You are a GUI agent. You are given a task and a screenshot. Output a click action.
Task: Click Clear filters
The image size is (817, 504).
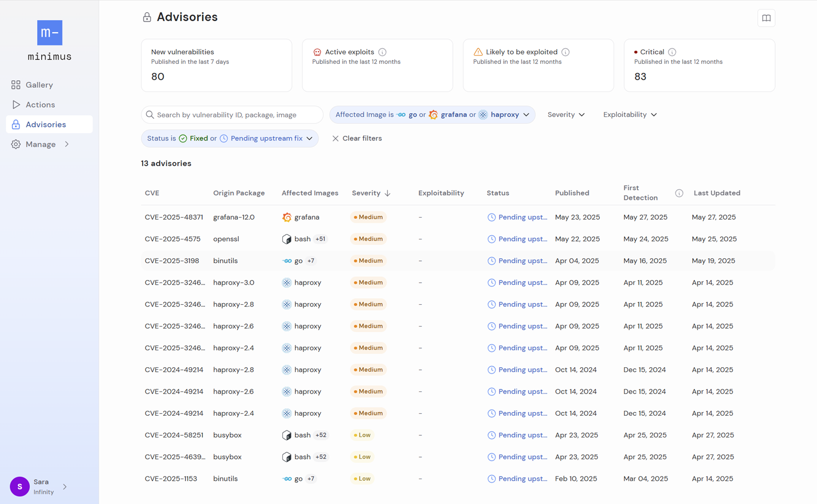(x=357, y=138)
